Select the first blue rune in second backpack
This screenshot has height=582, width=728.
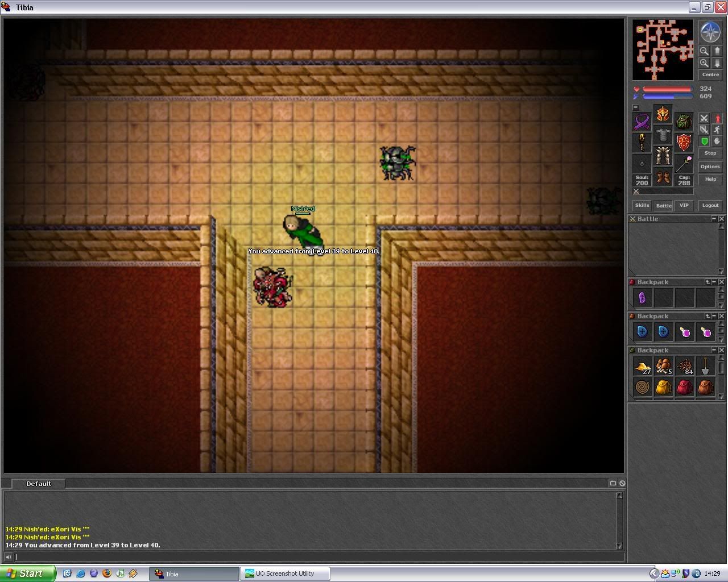click(x=642, y=331)
